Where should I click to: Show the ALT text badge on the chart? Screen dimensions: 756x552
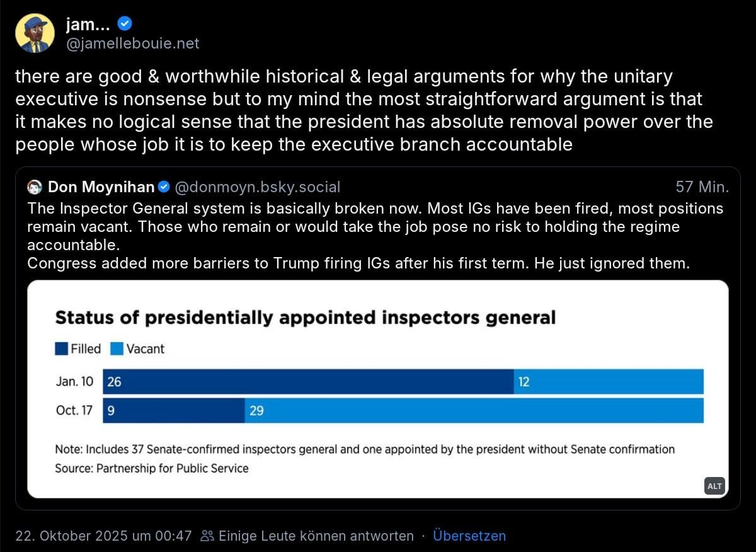714,486
